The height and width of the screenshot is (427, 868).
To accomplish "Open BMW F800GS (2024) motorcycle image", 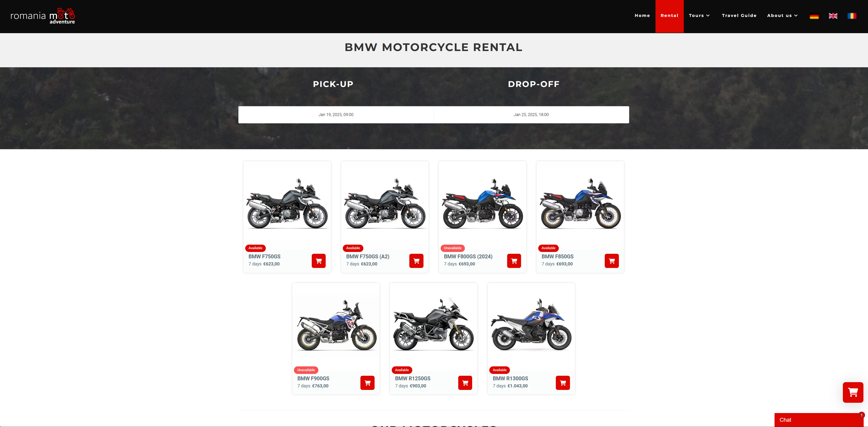I will pyautogui.click(x=482, y=204).
